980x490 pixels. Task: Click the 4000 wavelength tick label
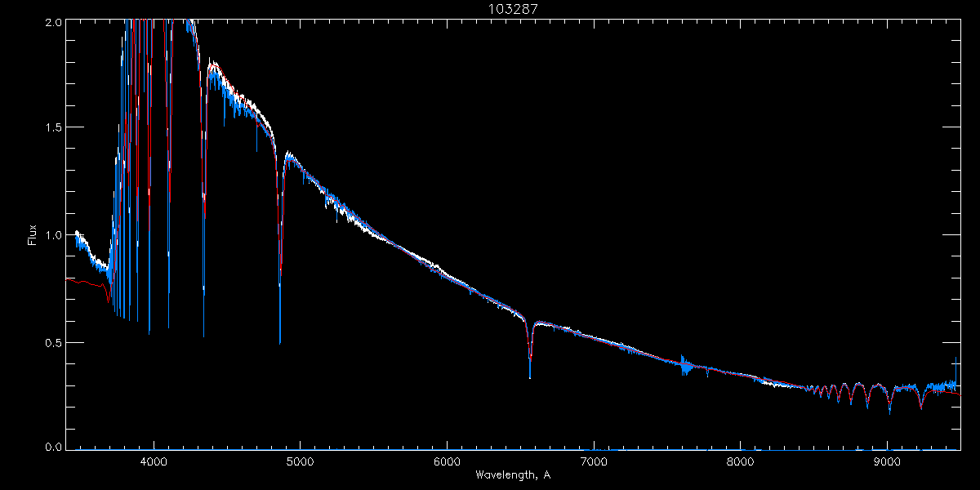154,461
